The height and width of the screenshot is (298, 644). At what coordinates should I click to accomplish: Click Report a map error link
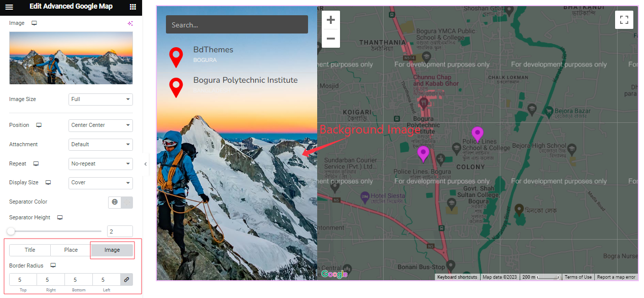coord(616,277)
